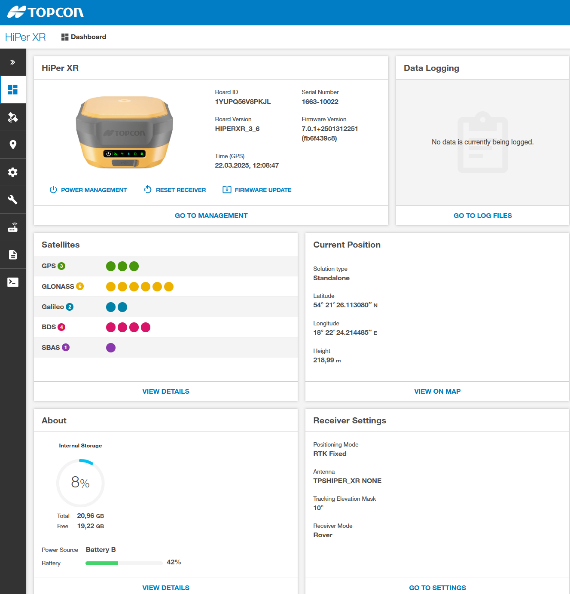Click the Standalone solution type value

pos(331,278)
